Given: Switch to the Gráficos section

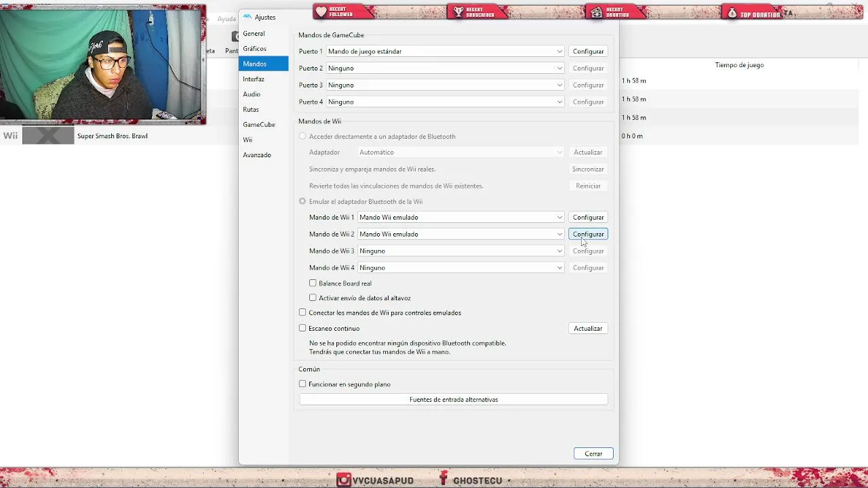Looking at the screenshot, I should click(264, 49).
